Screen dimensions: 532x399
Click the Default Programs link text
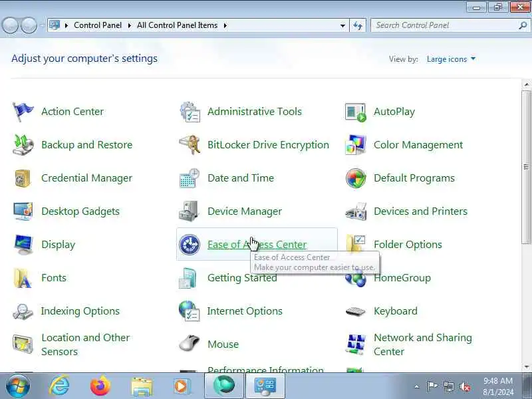tap(414, 178)
